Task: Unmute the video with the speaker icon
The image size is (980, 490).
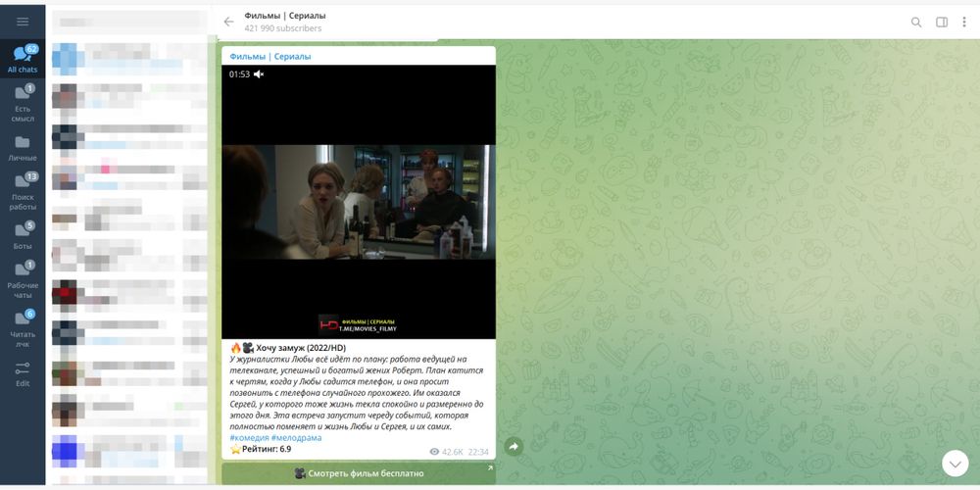Action: 259,74
